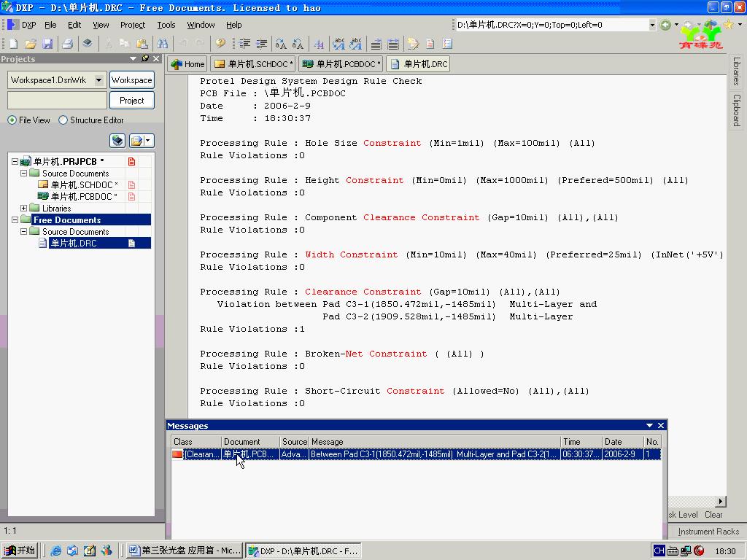The width and height of the screenshot is (747, 560).
Task: Click the status icon beside 单片机.SCHDOC in tree
Action: pyautogui.click(x=131, y=184)
